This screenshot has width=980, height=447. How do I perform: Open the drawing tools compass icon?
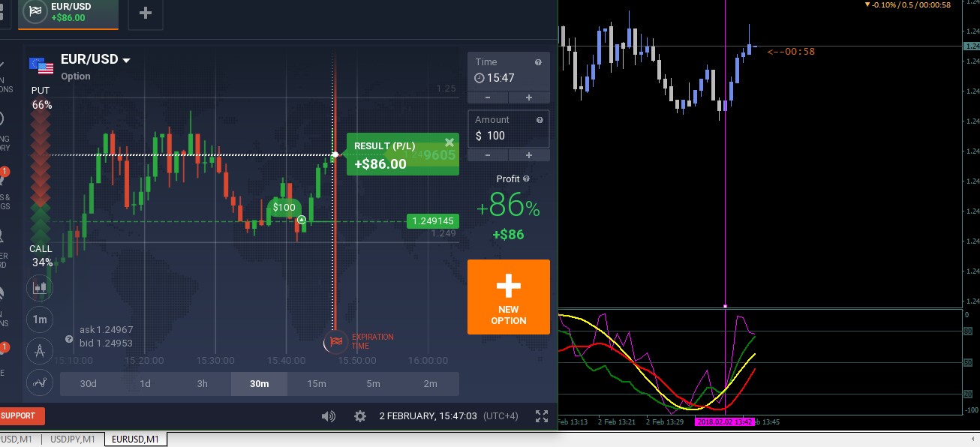coord(40,350)
